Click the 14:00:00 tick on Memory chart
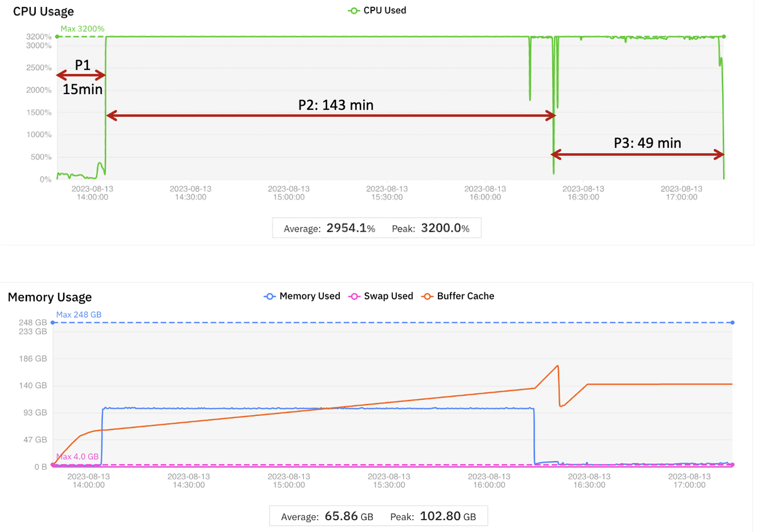Image resolution: width=766 pixels, height=532 pixels. (x=89, y=480)
